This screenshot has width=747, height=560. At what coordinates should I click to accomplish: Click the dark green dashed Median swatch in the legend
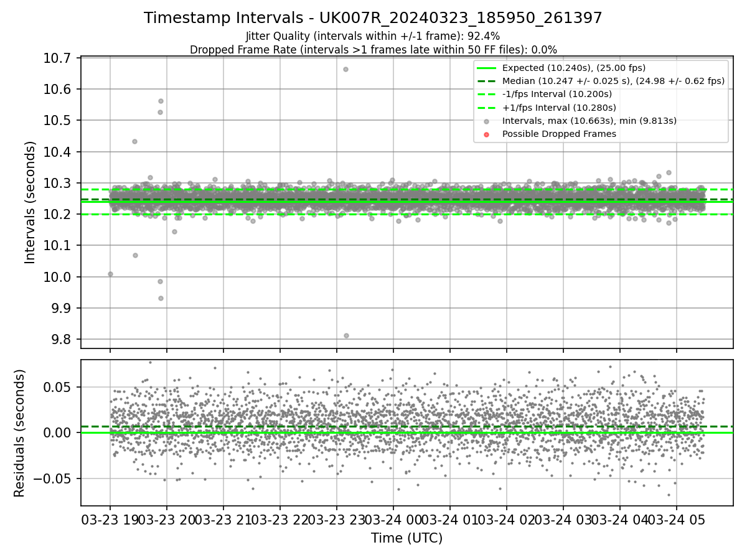point(487,81)
